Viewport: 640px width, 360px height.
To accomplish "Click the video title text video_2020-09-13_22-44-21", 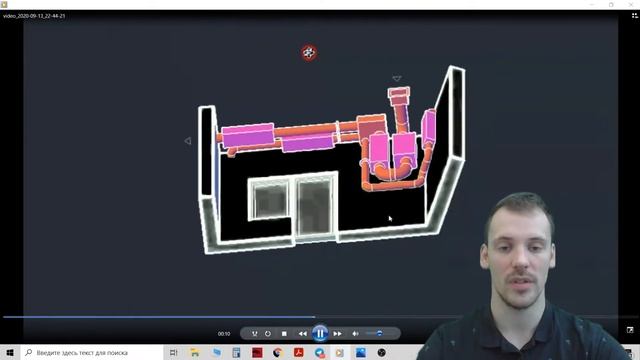I will tap(34, 16).
